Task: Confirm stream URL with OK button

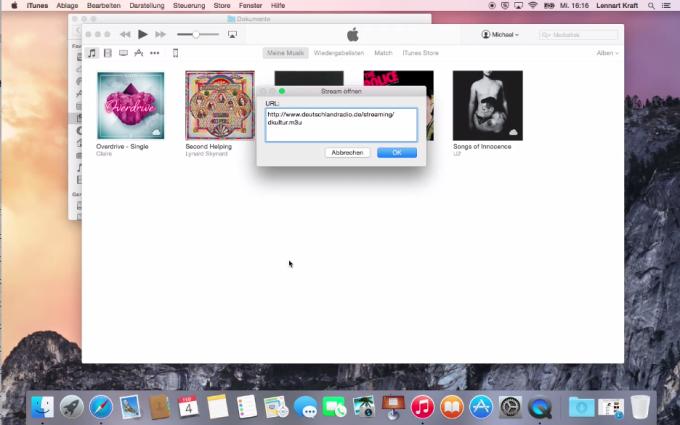Action: [397, 153]
